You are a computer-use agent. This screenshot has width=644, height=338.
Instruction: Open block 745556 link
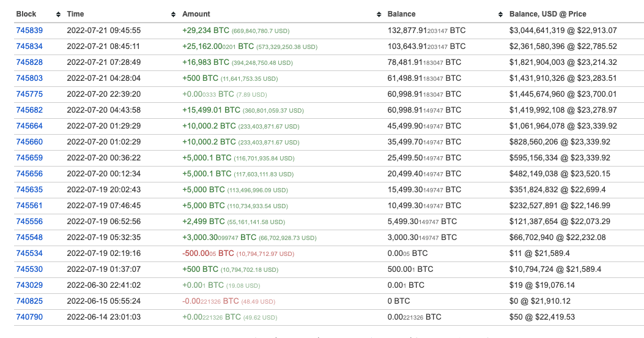point(29,221)
